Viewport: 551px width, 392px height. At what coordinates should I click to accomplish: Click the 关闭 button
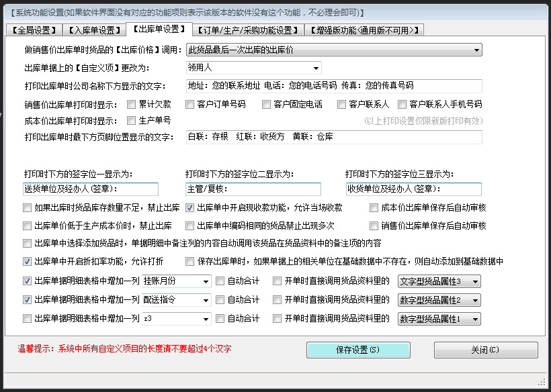[x=485, y=350]
